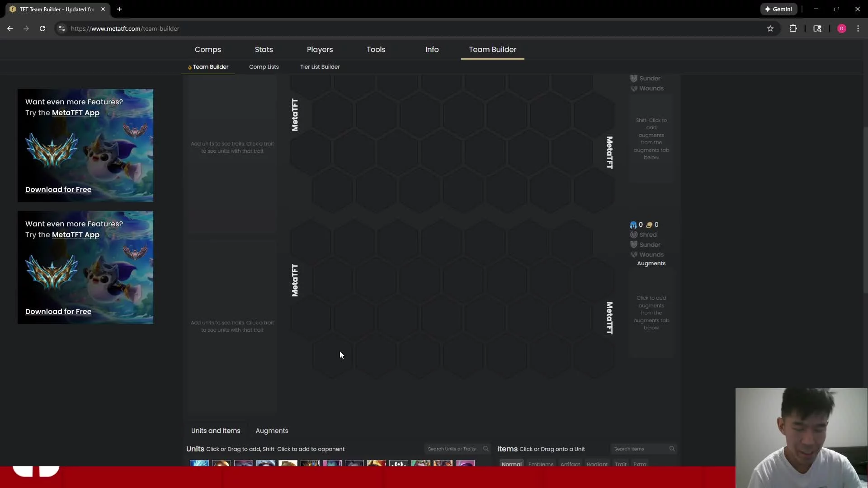Click the Search Items magnifier icon
Viewport: 868px width, 488px height.
point(672,449)
